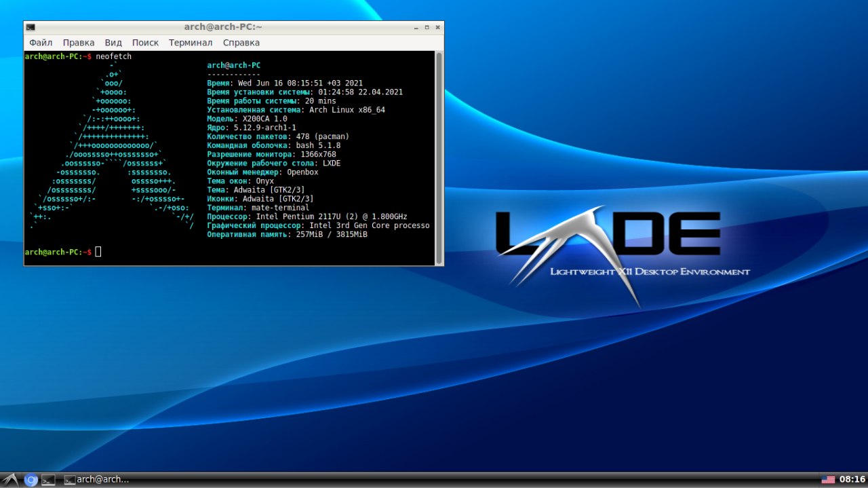Click the 'Arch Linux x86_64' system text
This screenshot has height=488, width=868.
347,110
